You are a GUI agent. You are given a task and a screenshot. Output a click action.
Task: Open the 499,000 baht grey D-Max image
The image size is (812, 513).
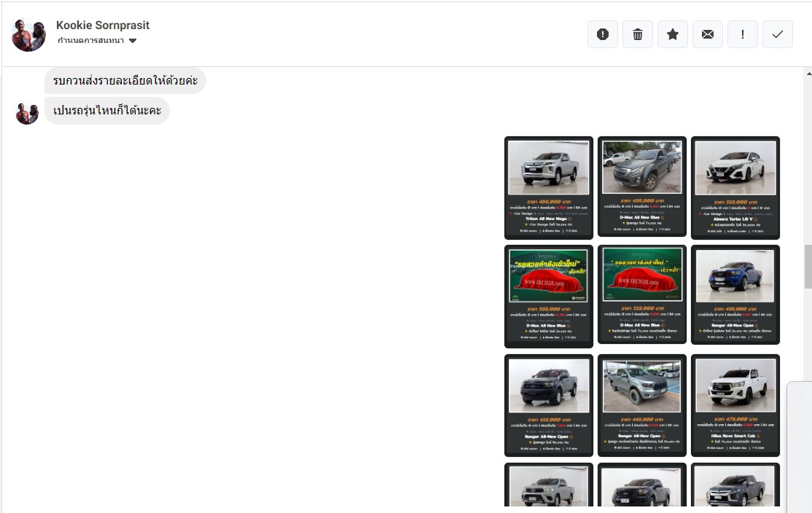642,186
